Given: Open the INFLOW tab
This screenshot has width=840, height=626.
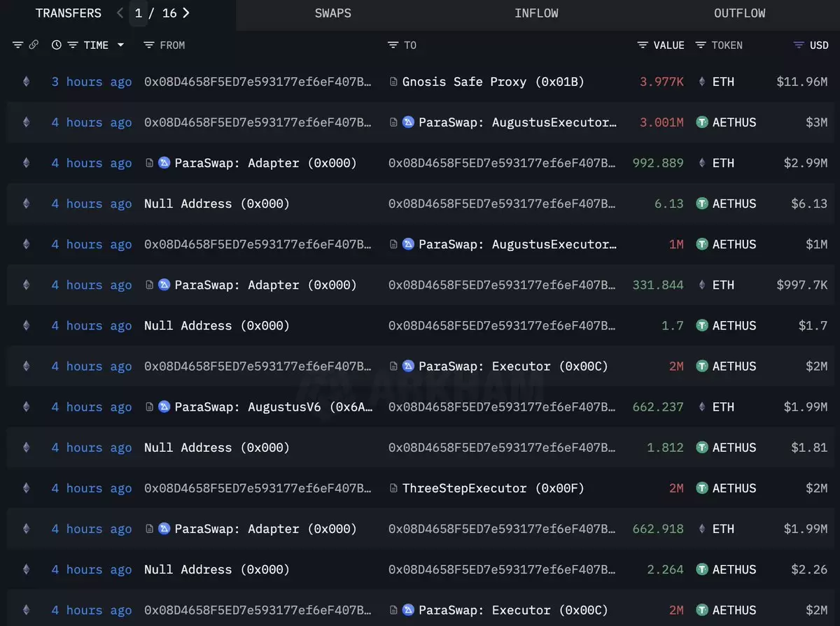Looking at the screenshot, I should coord(536,13).
